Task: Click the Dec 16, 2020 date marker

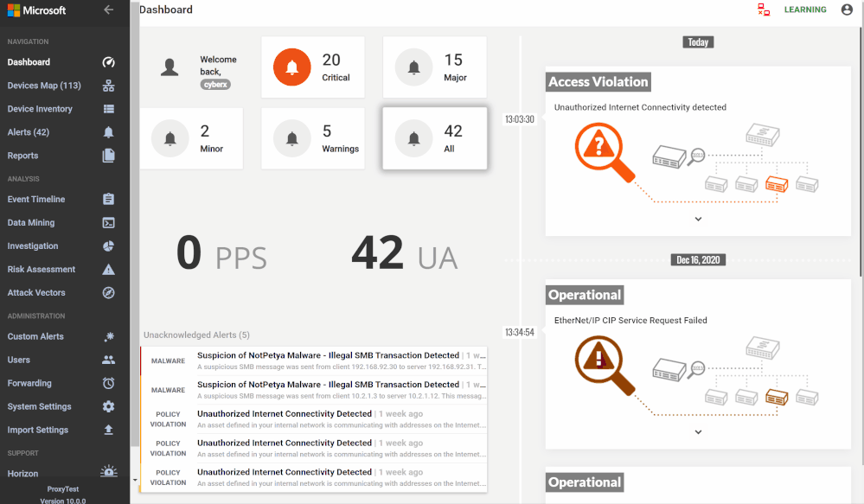Action: pyautogui.click(x=698, y=260)
